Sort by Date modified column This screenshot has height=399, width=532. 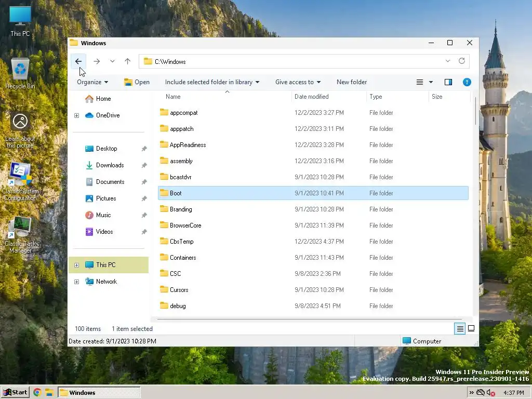(329, 97)
